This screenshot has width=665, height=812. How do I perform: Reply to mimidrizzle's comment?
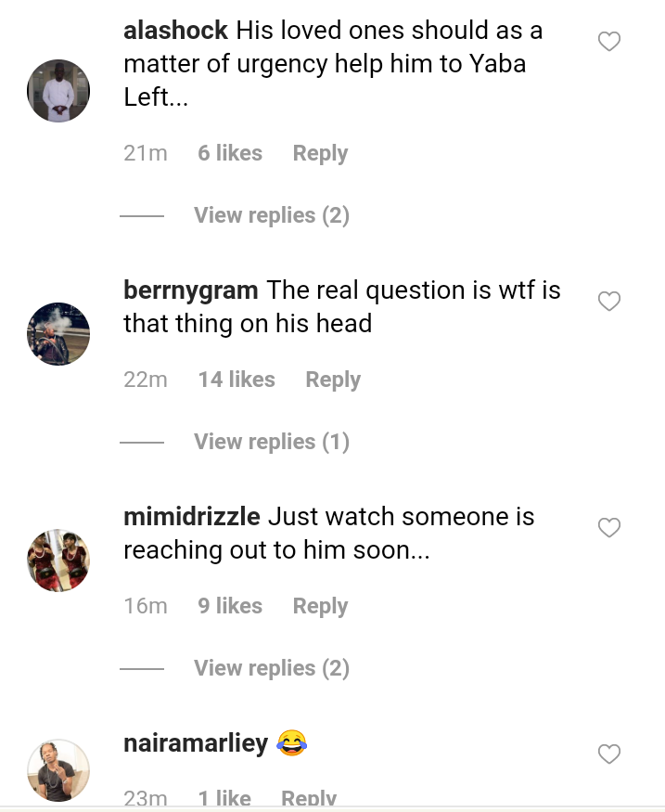pyautogui.click(x=320, y=606)
